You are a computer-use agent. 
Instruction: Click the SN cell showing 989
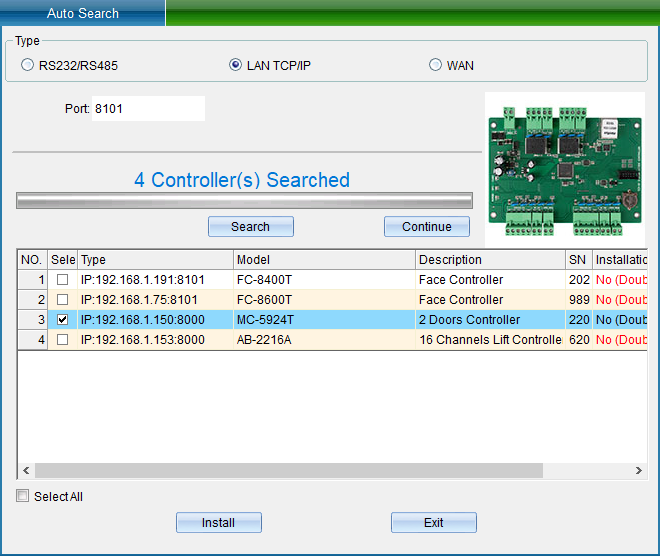click(x=579, y=300)
